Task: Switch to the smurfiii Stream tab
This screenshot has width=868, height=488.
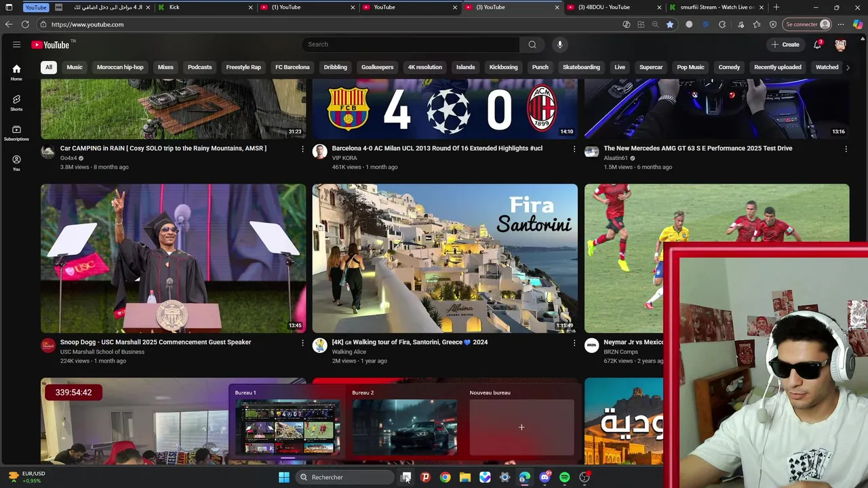Action: tap(716, 7)
